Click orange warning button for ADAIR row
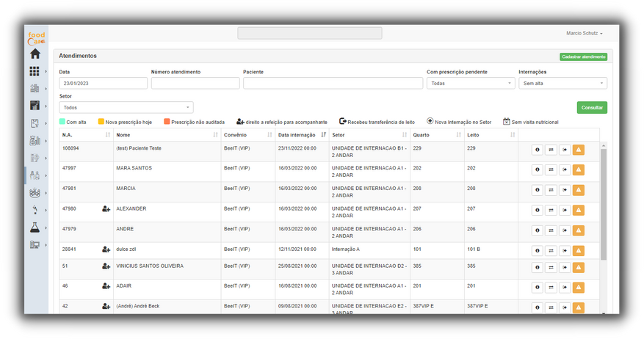Image resolution: width=644 pixels, height=339 pixels. coord(578,288)
